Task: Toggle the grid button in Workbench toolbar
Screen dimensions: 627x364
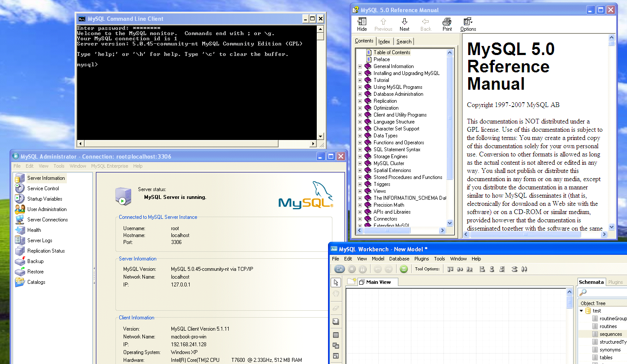Action: tap(352, 269)
